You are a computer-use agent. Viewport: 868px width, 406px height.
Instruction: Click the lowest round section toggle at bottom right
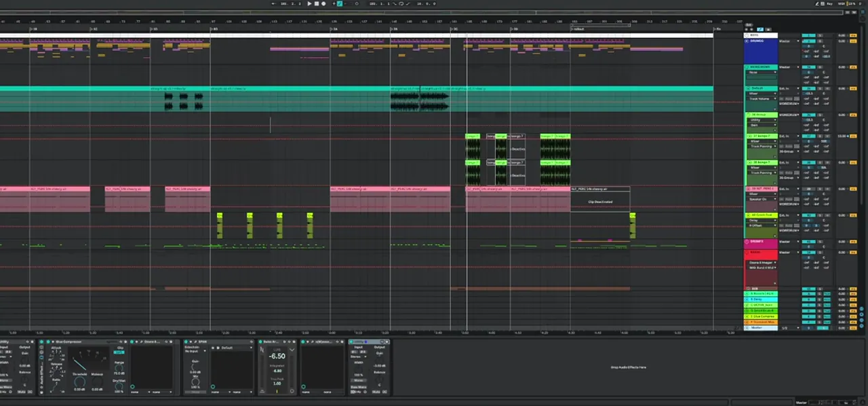[861, 326]
